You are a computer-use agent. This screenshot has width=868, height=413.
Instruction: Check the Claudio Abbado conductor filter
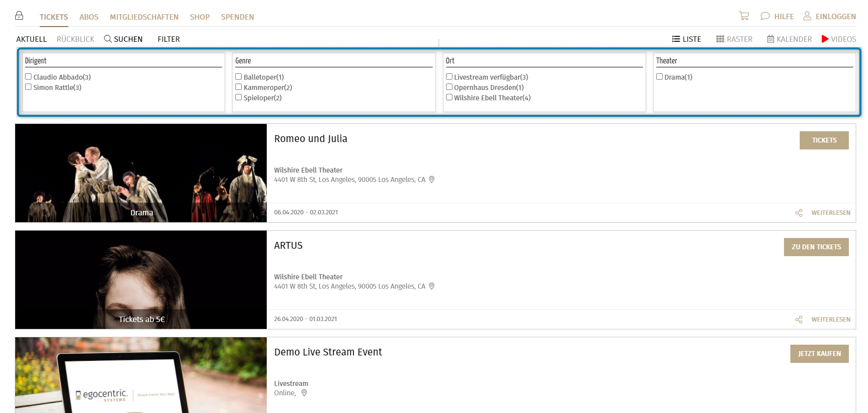[x=28, y=77]
